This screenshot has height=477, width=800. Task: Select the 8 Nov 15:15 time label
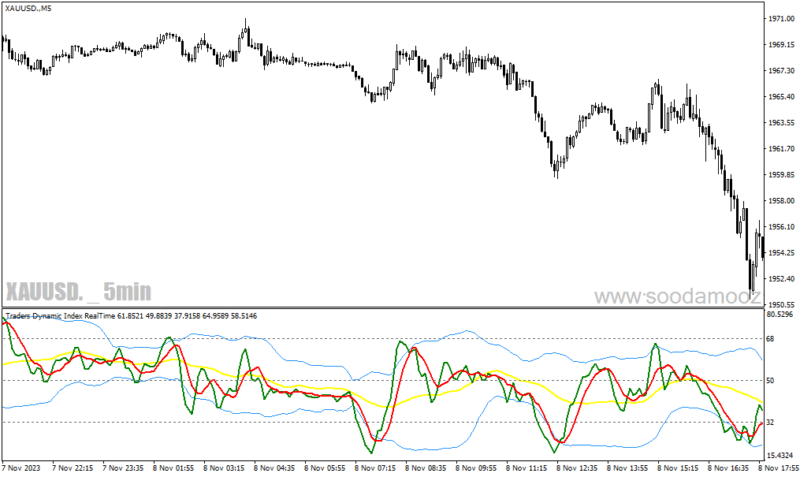point(678,468)
